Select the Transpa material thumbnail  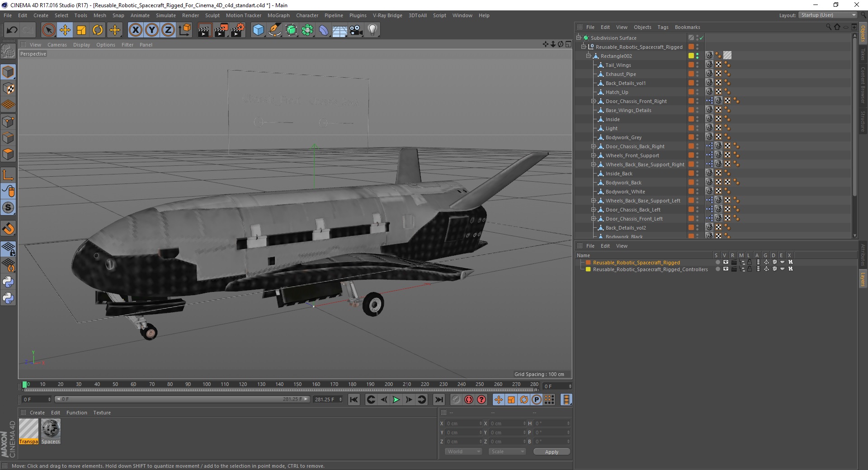click(28, 432)
